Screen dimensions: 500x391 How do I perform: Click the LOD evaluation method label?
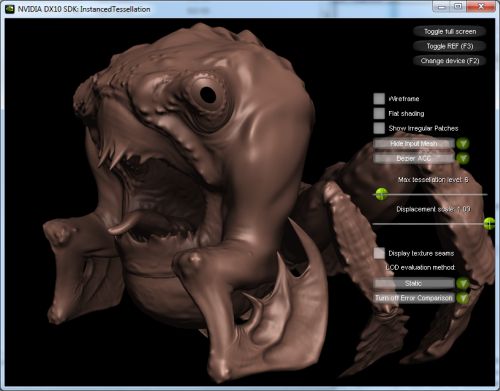(420, 267)
